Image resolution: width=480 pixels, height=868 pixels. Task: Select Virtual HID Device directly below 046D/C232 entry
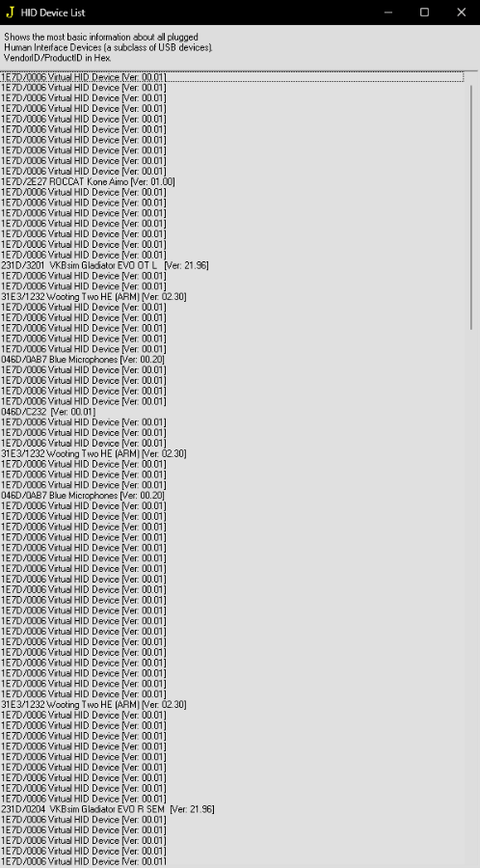(83, 421)
